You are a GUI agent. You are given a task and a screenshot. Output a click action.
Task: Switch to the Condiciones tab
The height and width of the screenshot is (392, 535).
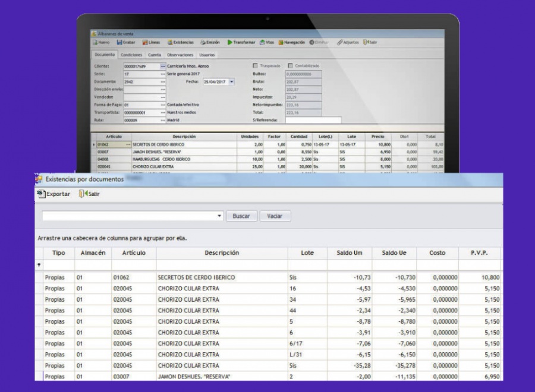pos(131,55)
